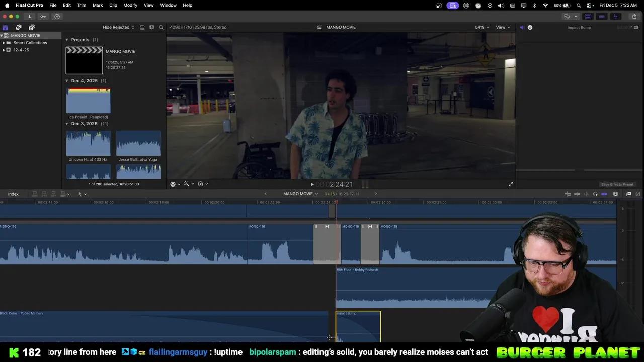Collapse the Dec 3, 2025 clip group
Viewport: 644px width, 362px height.
coord(67,123)
